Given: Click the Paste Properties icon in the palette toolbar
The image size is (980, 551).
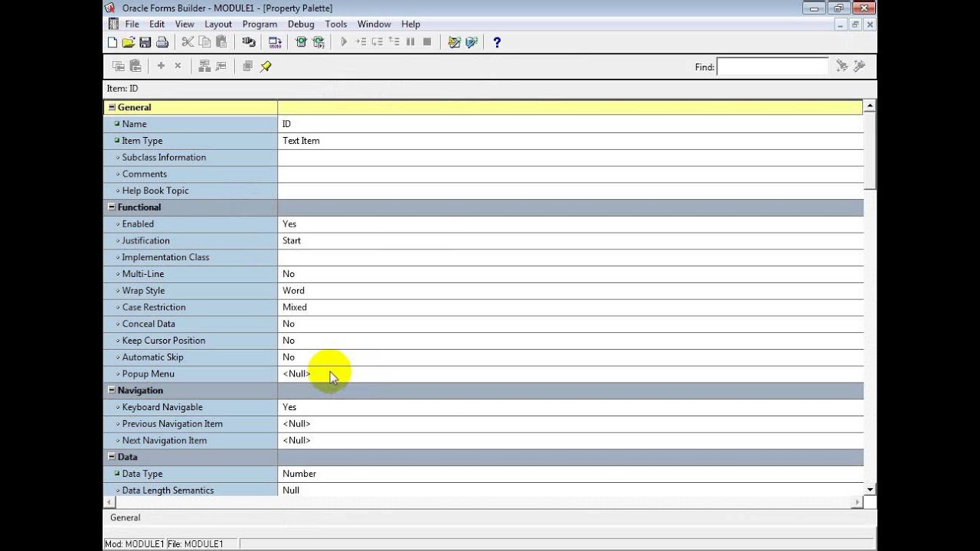Looking at the screenshot, I should coord(135,67).
